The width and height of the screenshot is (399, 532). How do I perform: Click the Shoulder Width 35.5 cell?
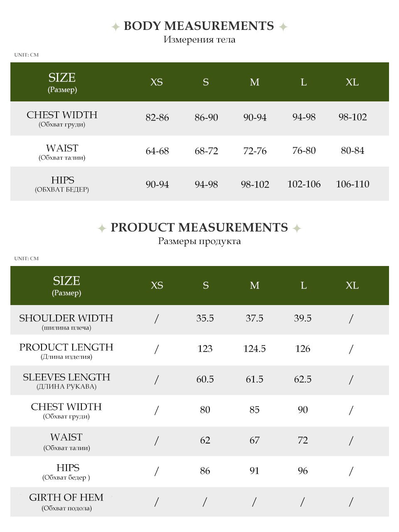click(205, 318)
